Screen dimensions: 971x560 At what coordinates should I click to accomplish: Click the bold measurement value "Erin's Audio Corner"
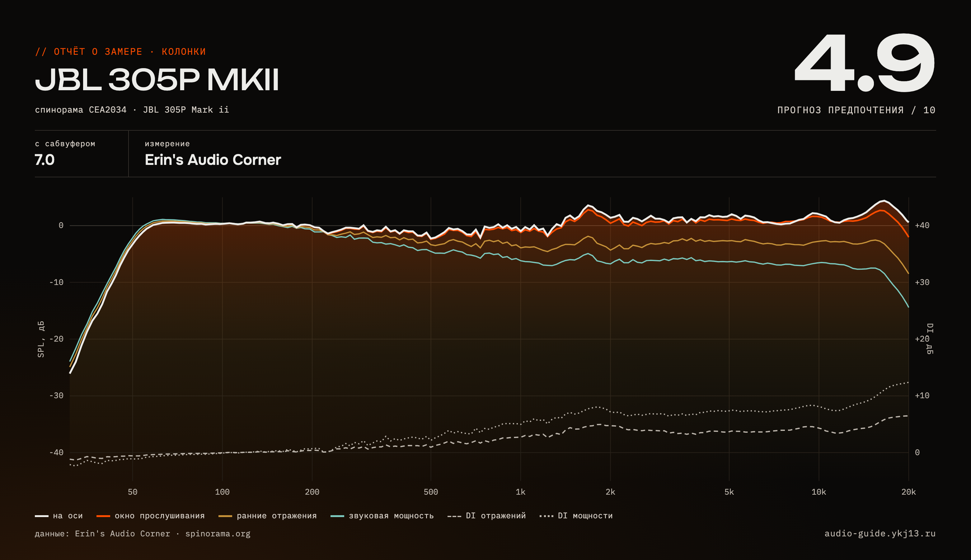click(213, 160)
